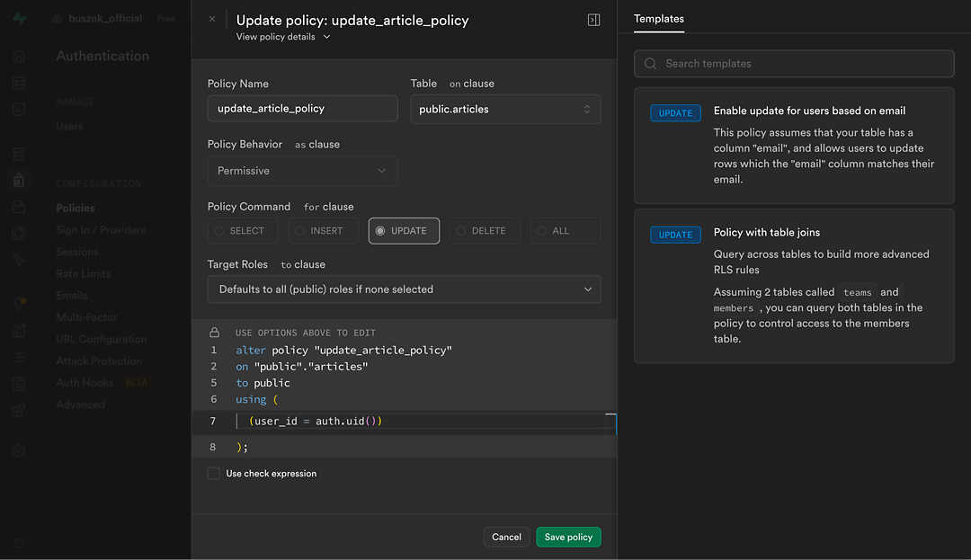This screenshot has height=560, width=971.
Task: Open the Realtime cursor sidebar icon
Action: [x=19, y=260]
